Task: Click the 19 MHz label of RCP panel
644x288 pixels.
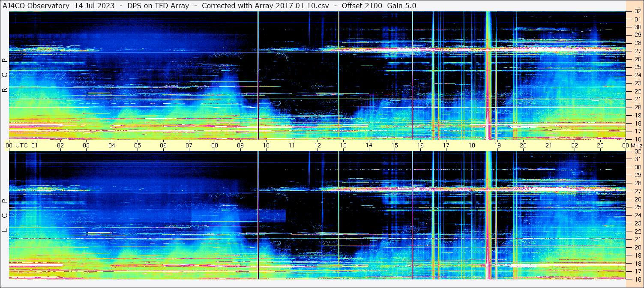Action: (637, 115)
